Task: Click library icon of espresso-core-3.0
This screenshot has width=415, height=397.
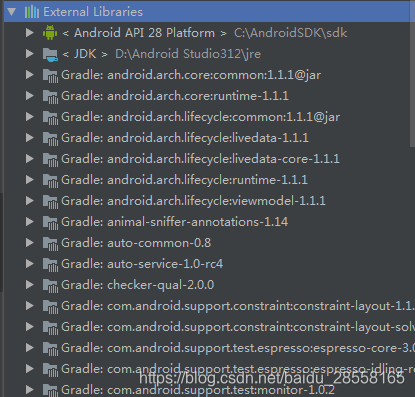Action: pyautogui.click(x=50, y=349)
